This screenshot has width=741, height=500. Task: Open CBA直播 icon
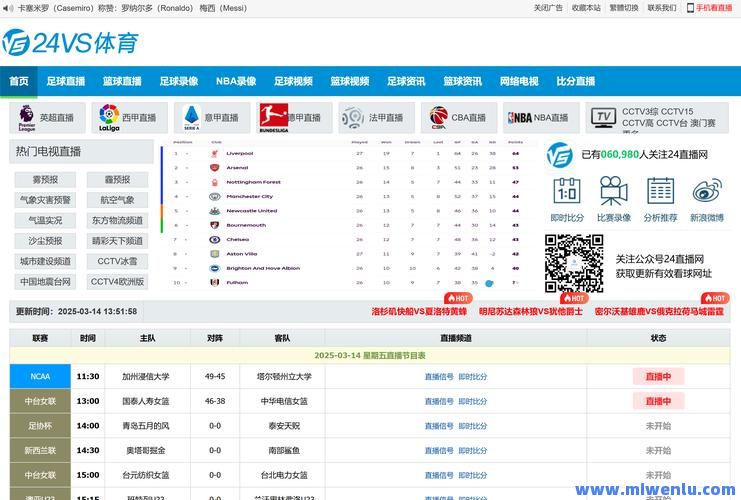click(439, 118)
